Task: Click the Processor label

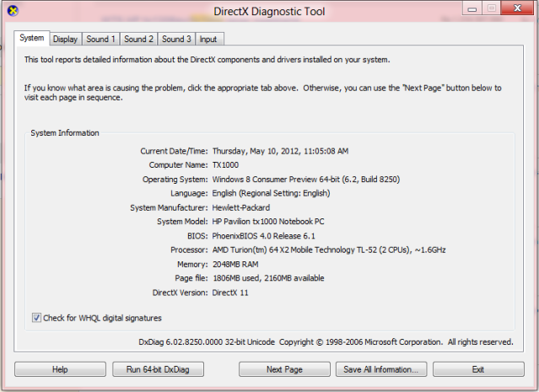Action: [189, 250]
